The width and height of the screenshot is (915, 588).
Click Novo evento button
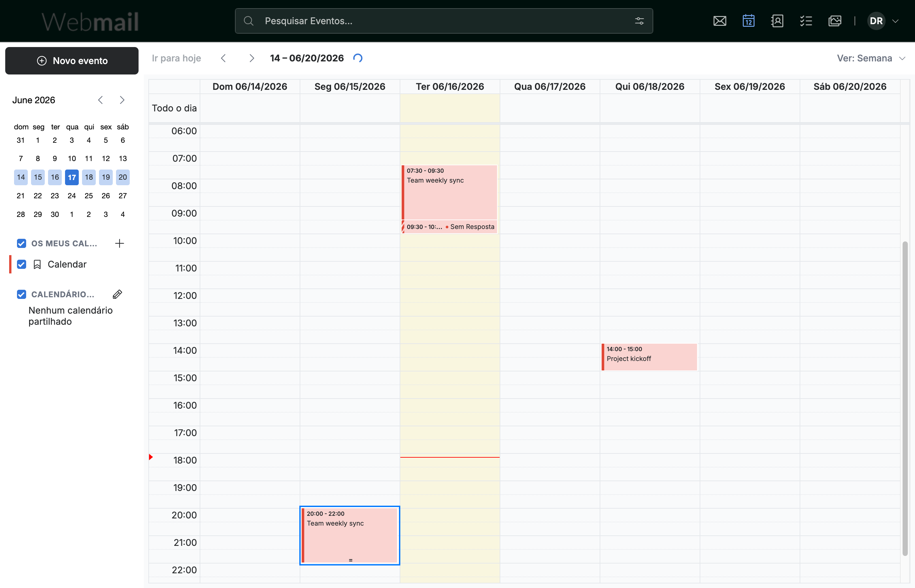72,61
